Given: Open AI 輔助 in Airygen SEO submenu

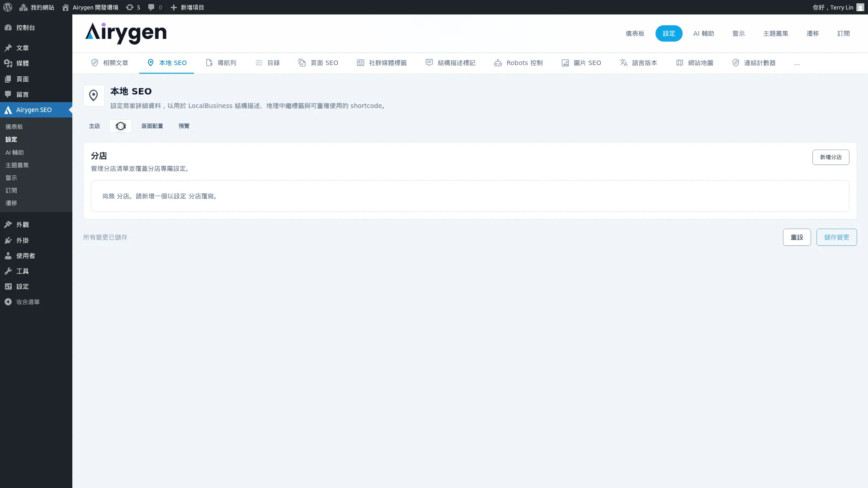Looking at the screenshot, I should click(x=14, y=153).
